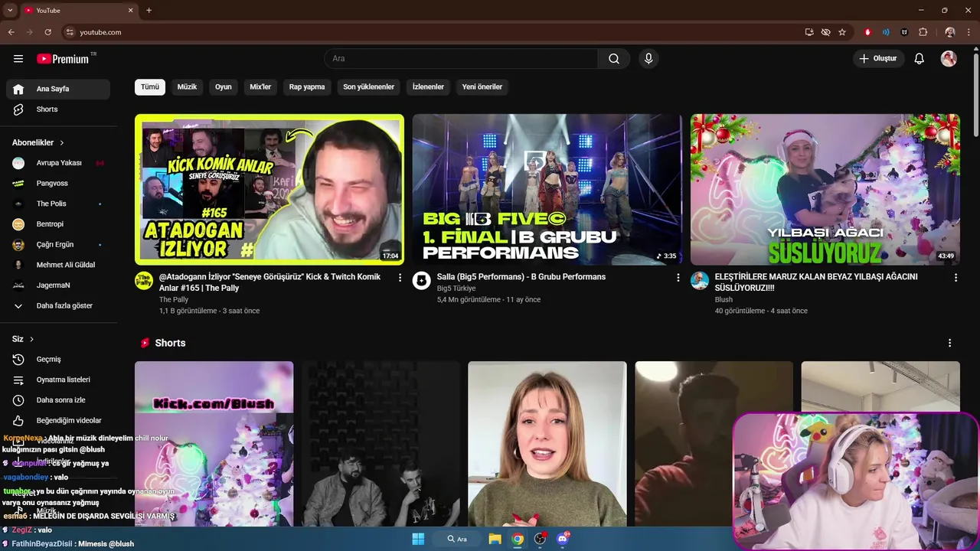
Task: Open OBS Studio from taskbar
Action: pyautogui.click(x=541, y=539)
